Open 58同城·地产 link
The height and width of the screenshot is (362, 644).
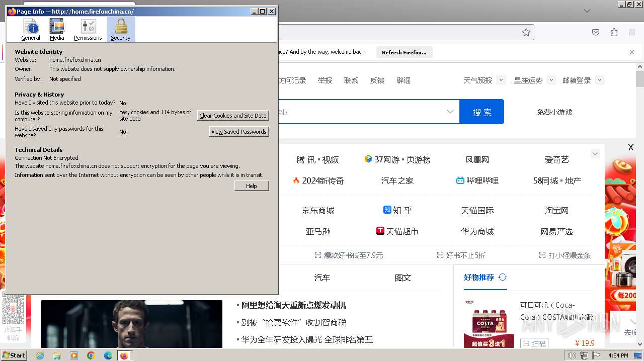[557, 181]
